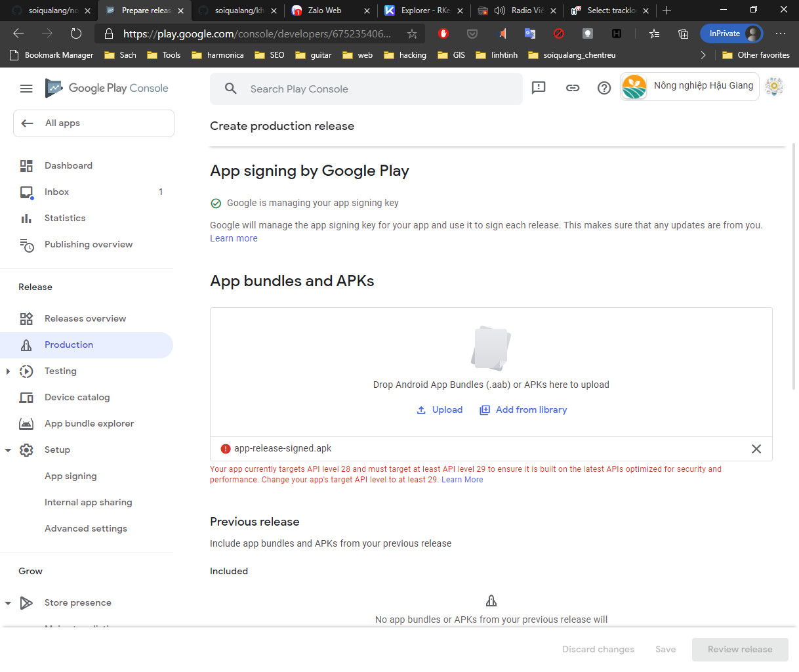
Task: Open Other favorites folder
Action: [x=756, y=55]
